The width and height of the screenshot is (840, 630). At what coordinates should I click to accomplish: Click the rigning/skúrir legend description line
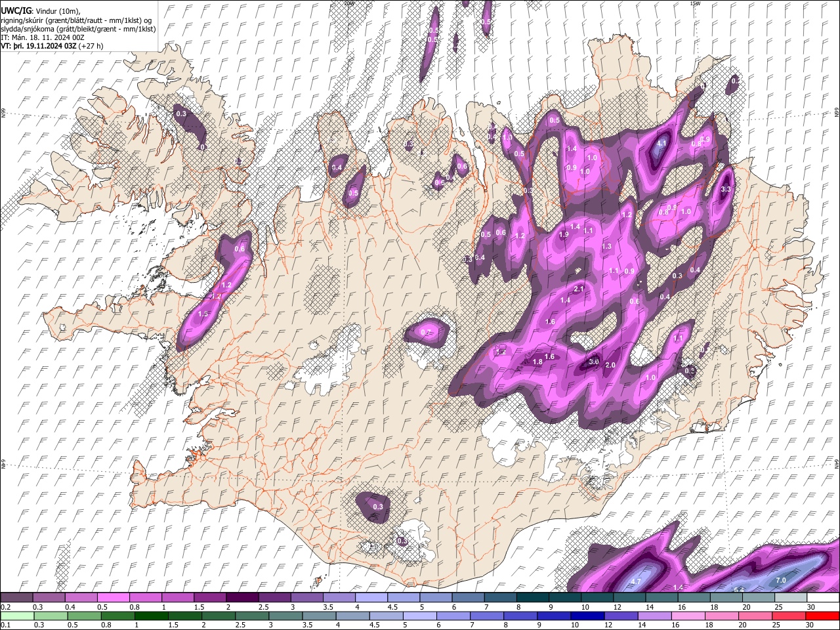(x=76, y=20)
